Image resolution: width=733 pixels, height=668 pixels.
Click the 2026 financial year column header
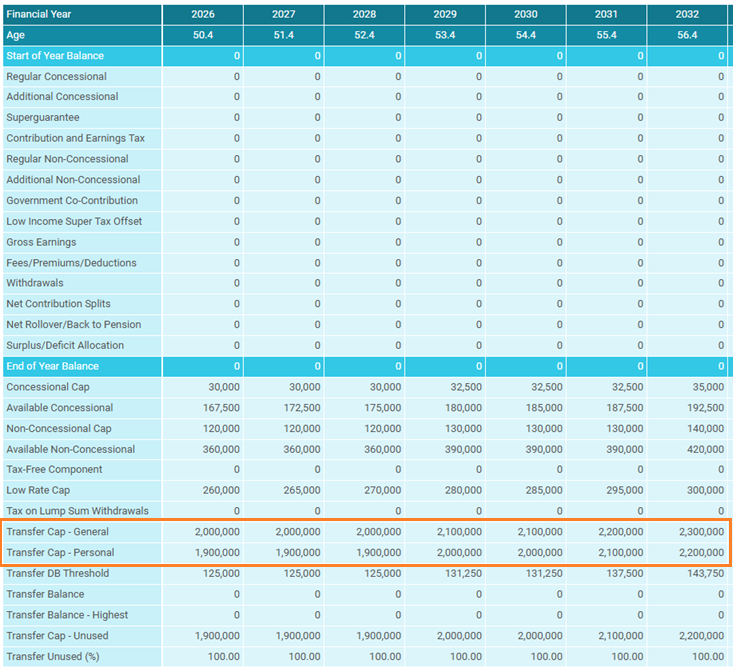pos(202,15)
